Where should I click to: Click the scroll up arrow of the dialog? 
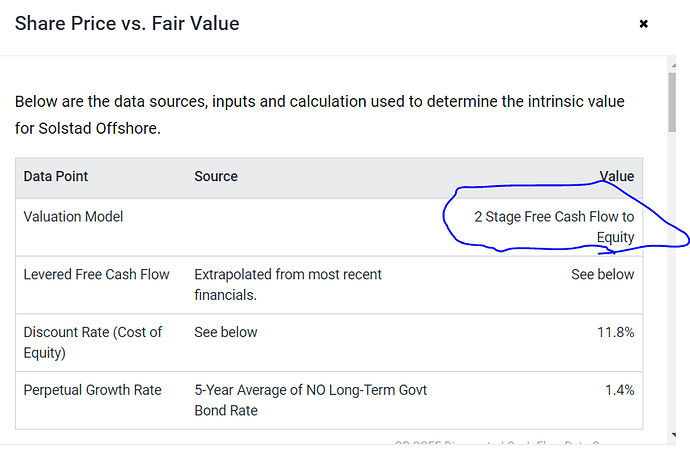coord(673,65)
